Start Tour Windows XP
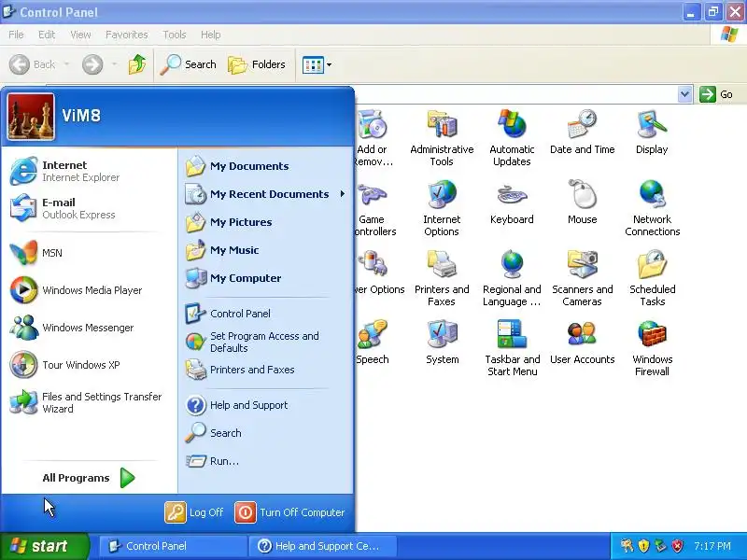Viewport: 747px width, 560px height. pyautogui.click(x=88, y=365)
